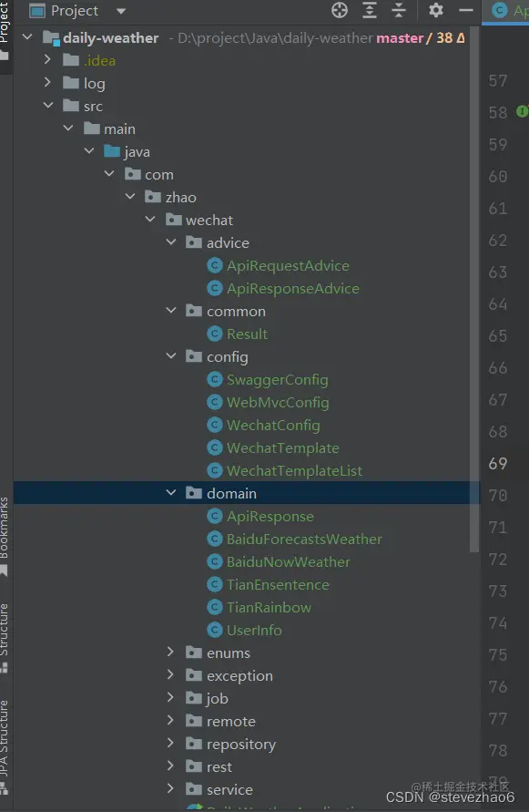Collapse the java folder chevron
This screenshot has width=529, height=812.
tap(89, 151)
